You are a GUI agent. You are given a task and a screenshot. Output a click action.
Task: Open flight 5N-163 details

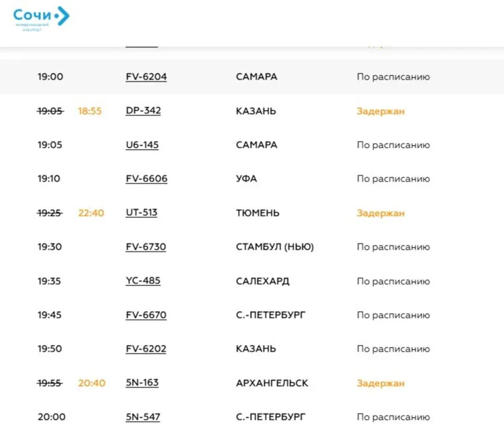point(142,383)
